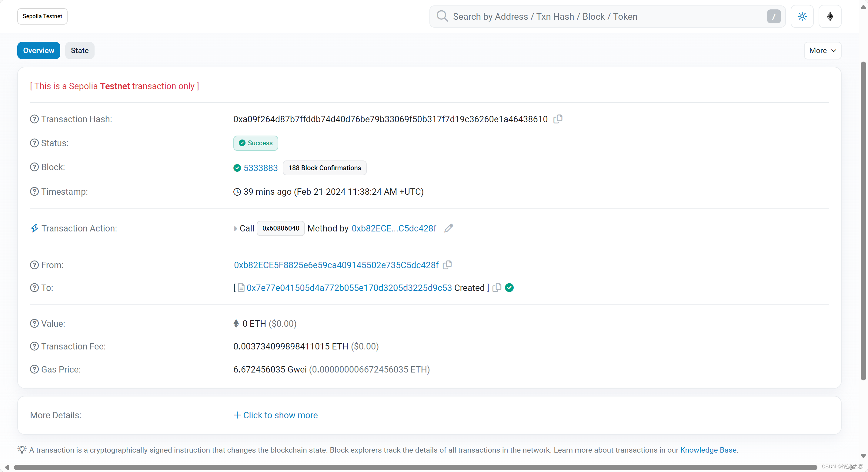
Task: Click the horizontal scrollbar at the bottom
Action: point(415,467)
